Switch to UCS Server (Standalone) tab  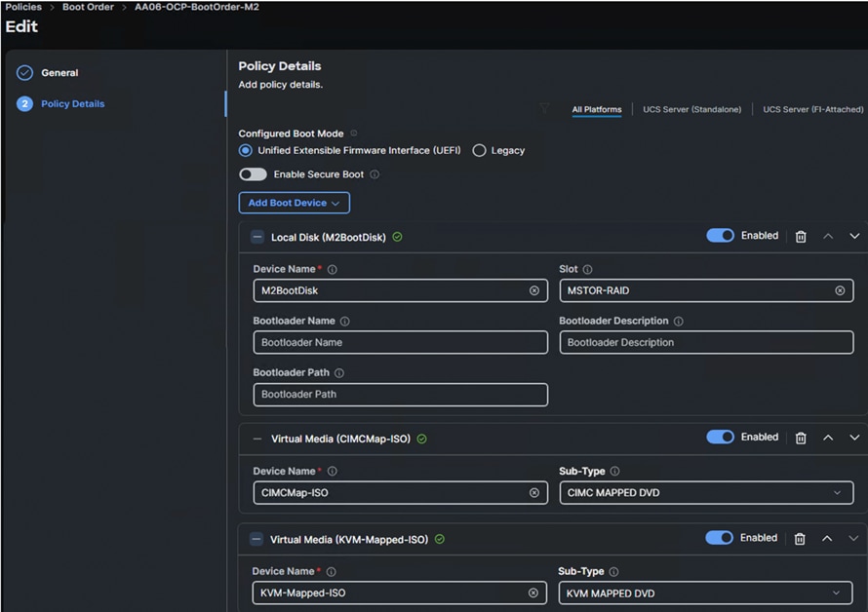(691, 109)
